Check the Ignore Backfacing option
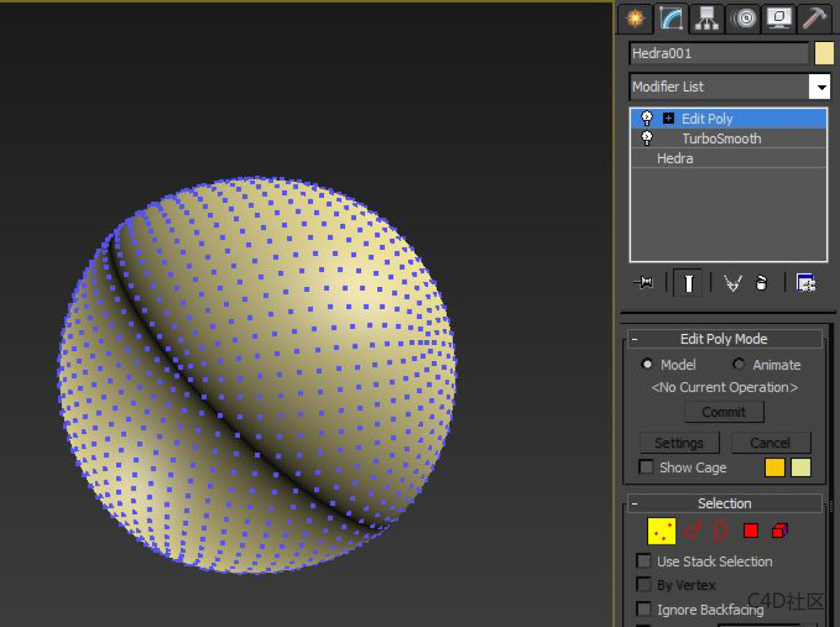The width and height of the screenshot is (840, 627). 643,609
